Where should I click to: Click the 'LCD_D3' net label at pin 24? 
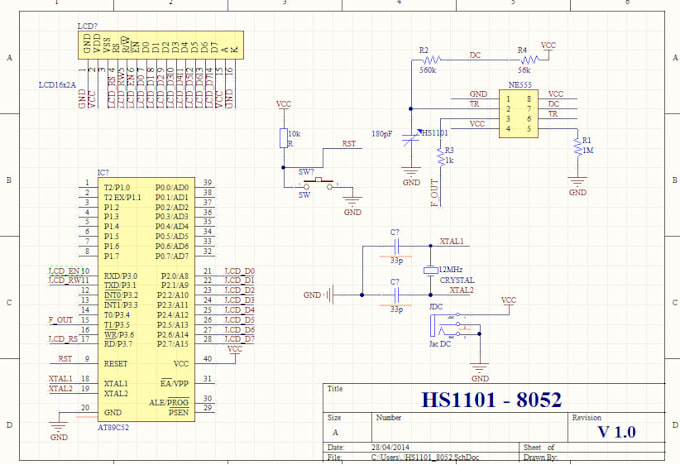[239, 300]
